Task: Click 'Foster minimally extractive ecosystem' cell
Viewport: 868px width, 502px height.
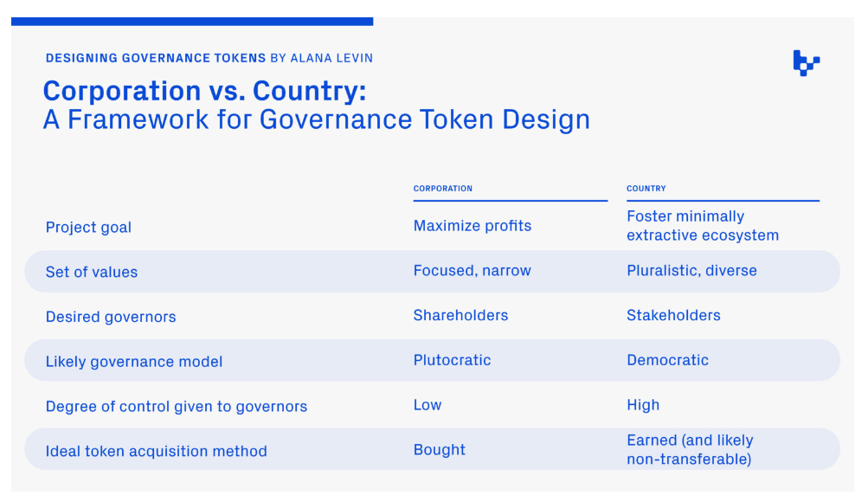Action: 702,226
